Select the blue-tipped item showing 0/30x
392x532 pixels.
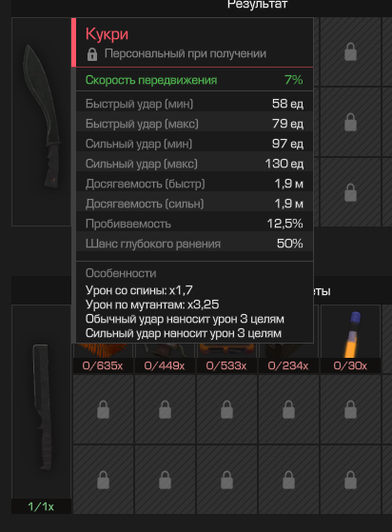[350, 340]
